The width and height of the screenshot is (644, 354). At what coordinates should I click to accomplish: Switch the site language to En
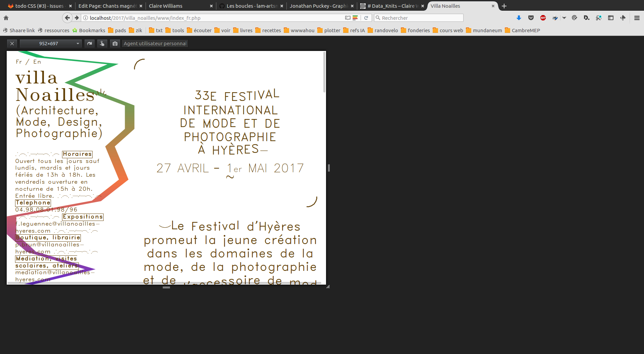tap(37, 62)
